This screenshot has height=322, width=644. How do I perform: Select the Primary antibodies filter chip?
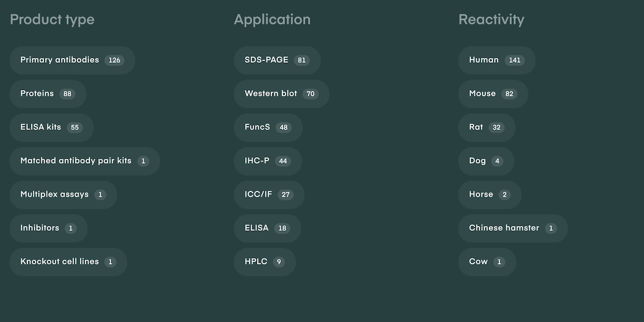pyautogui.click(x=72, y=60)
